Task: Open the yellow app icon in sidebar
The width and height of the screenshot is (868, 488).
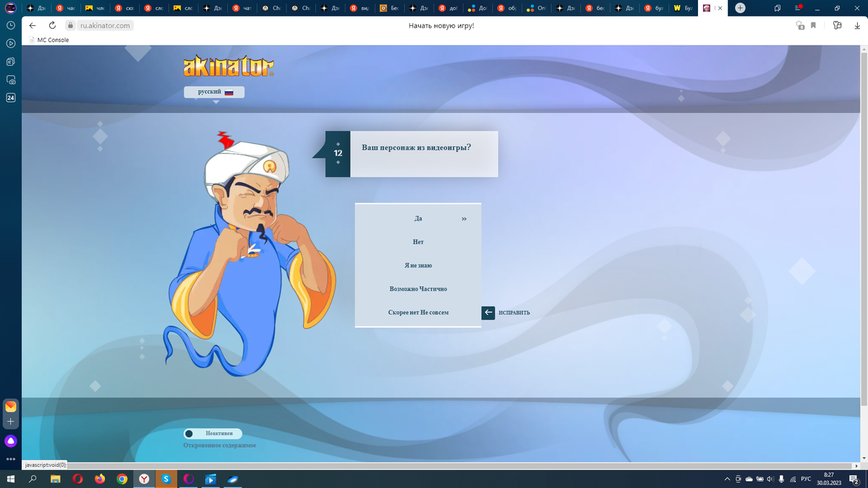Action: [11, 407]
